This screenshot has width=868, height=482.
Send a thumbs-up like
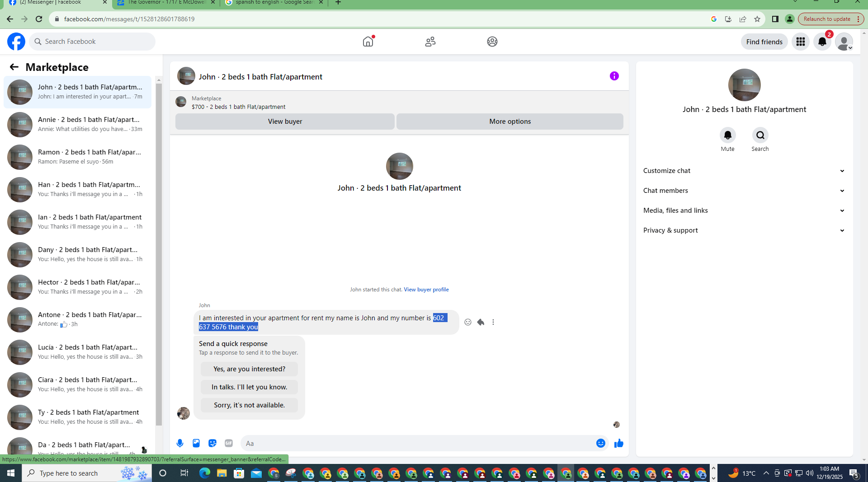[x=619, y=443]
